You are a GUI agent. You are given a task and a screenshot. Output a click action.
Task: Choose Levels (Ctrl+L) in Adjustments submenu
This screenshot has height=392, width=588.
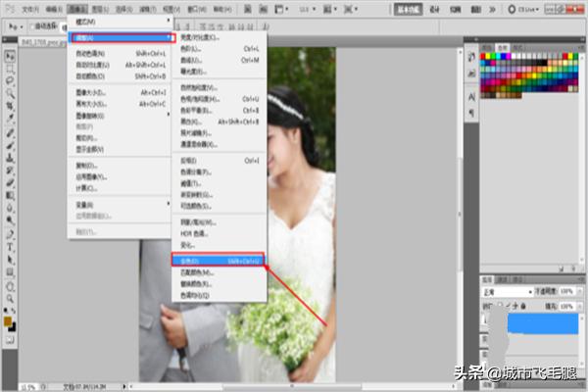[x=220, y=49]
